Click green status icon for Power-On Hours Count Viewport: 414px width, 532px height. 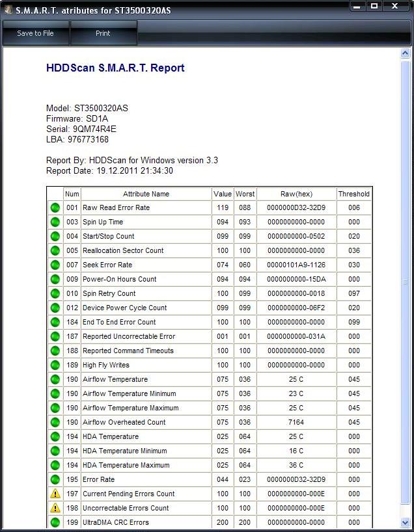coord(55,279)
